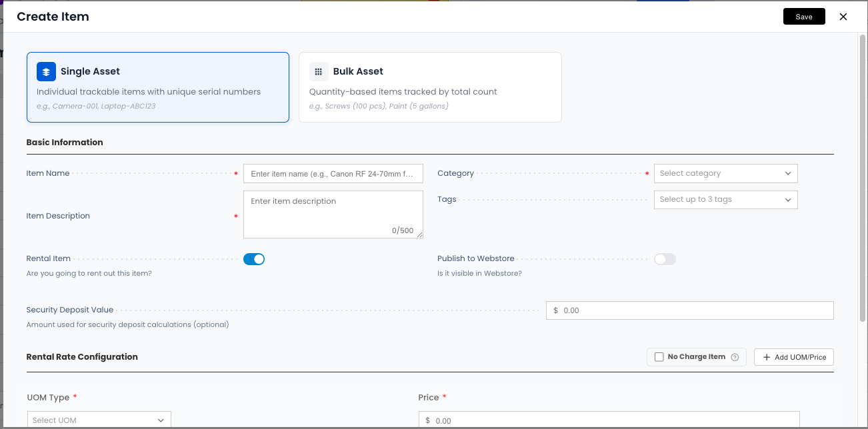Click the X to close the Create Item dialog
The width and height of the screenshot is (868, 429).
[843, 17]
